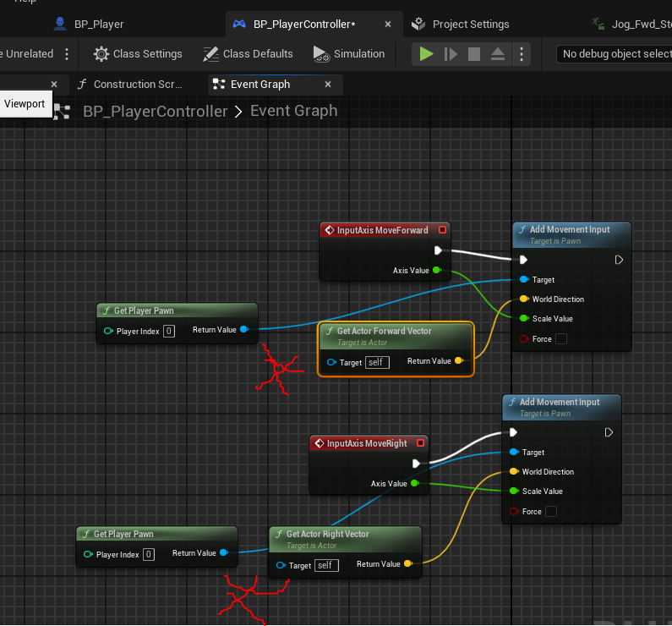This screenshot has height=626, width=672.
Task: Switch to the Project Settings tab
Action: click(x=461, y=24)
